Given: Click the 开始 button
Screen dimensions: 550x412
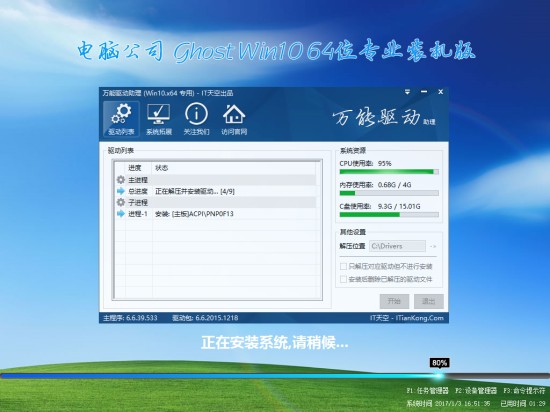Looking at the screenshot, I should click(x=394, y=301).
